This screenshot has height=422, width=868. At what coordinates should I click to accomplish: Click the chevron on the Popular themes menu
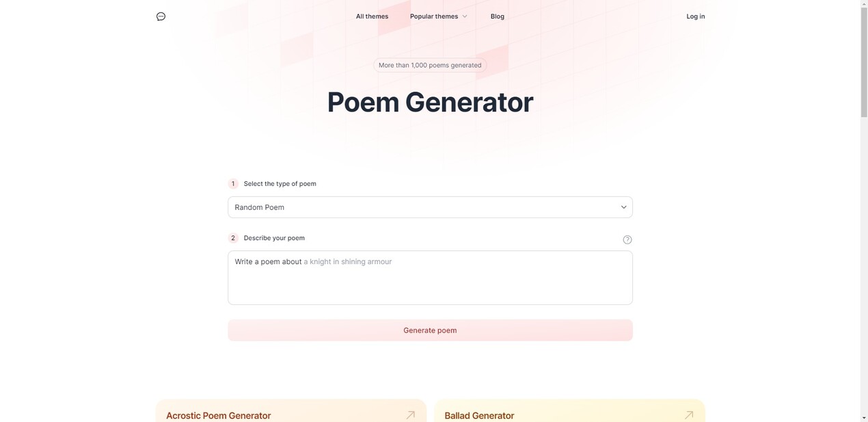click(464, 16)
